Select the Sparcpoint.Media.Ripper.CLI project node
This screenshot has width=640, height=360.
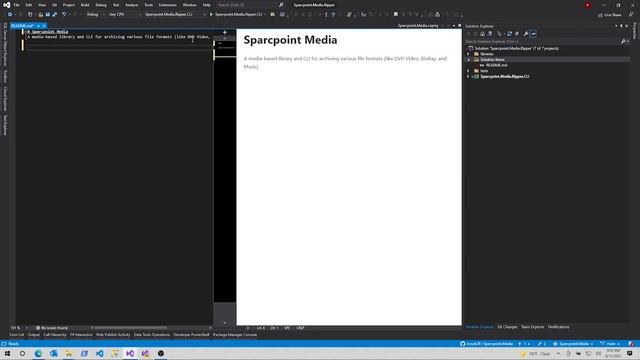[504, 76]
